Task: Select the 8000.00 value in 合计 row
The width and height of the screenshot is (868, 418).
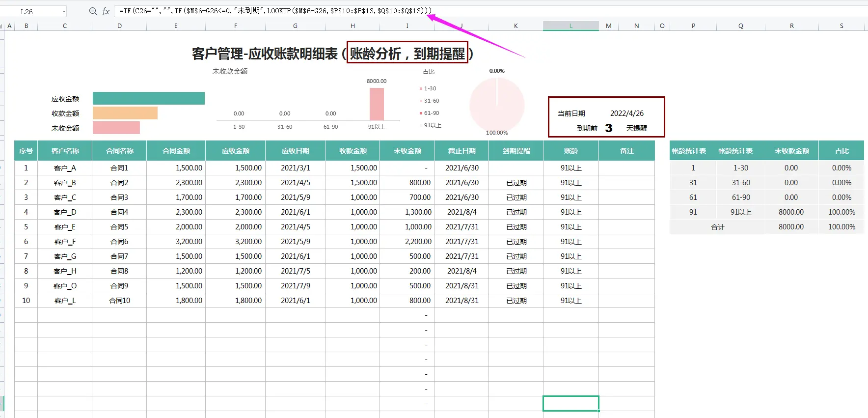Action: (x=791, y=227)
